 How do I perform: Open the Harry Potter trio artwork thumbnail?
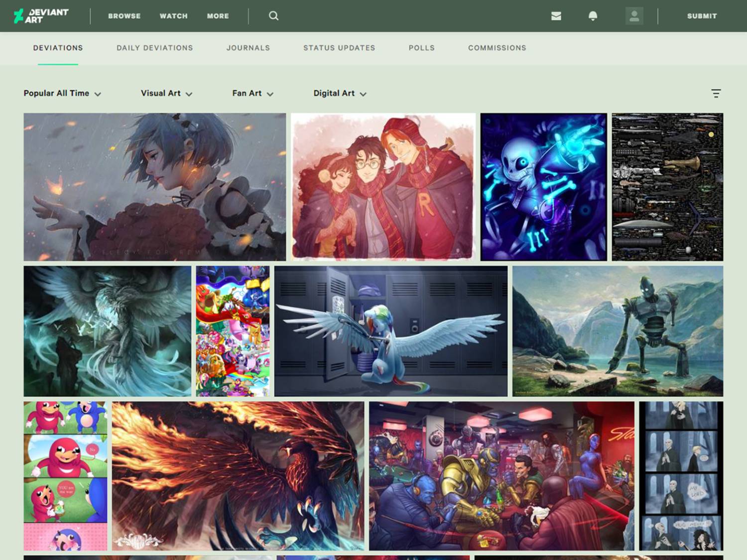coord(383,187)
